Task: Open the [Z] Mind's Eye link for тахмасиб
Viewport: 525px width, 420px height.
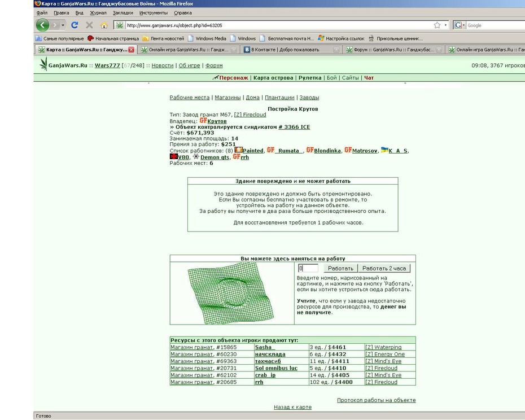Action: [383, 361]
